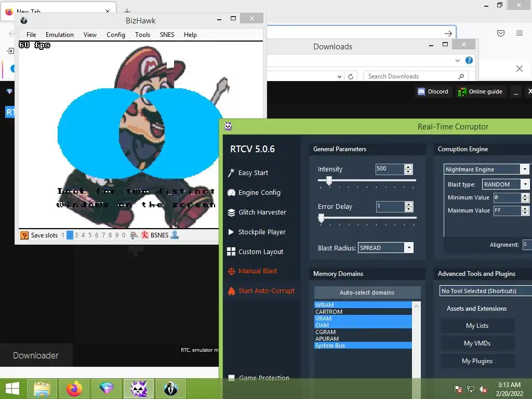Viewport: 532px width, 399px height.
Task: Toggle CGRAM memory domain selection
Action: [363, 332]
